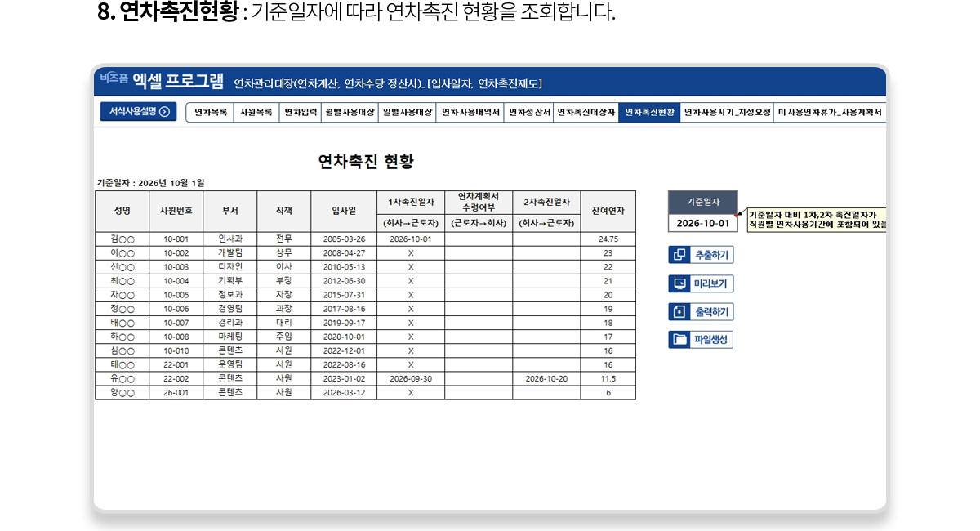Click the 인사과 department cell
Screen dimensions: 980x531
tap(230, 239)
